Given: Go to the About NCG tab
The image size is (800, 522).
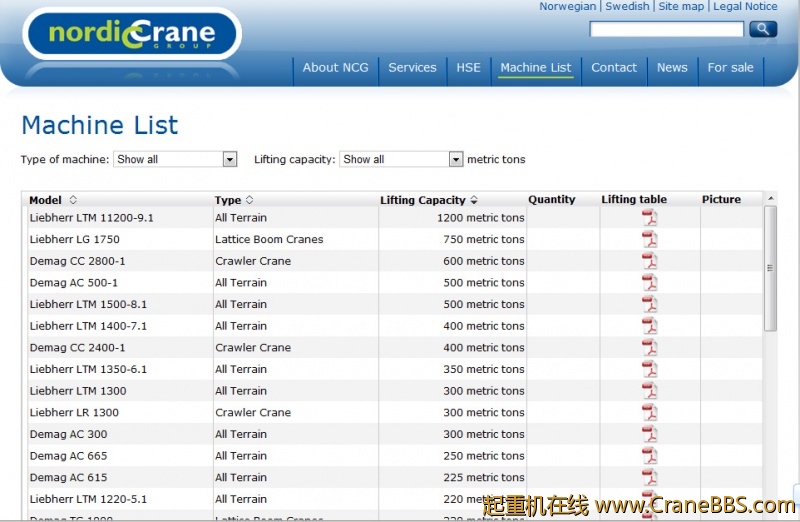Looking at the screenshot, I should (x=335, y=68).
